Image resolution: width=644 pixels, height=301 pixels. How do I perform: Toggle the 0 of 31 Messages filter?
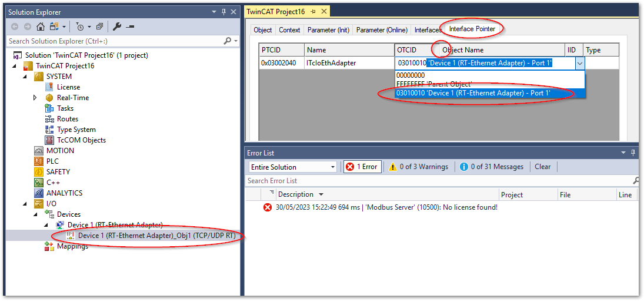(x=492, y=167)
